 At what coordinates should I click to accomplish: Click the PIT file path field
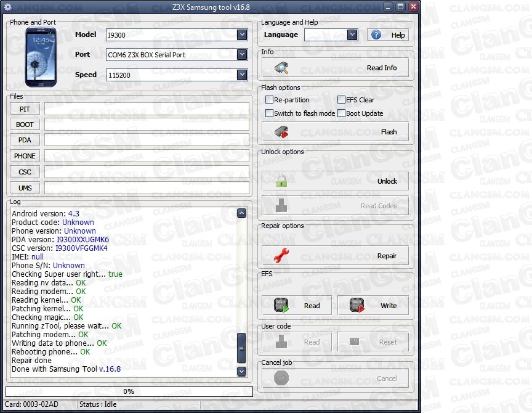(147, 109)
